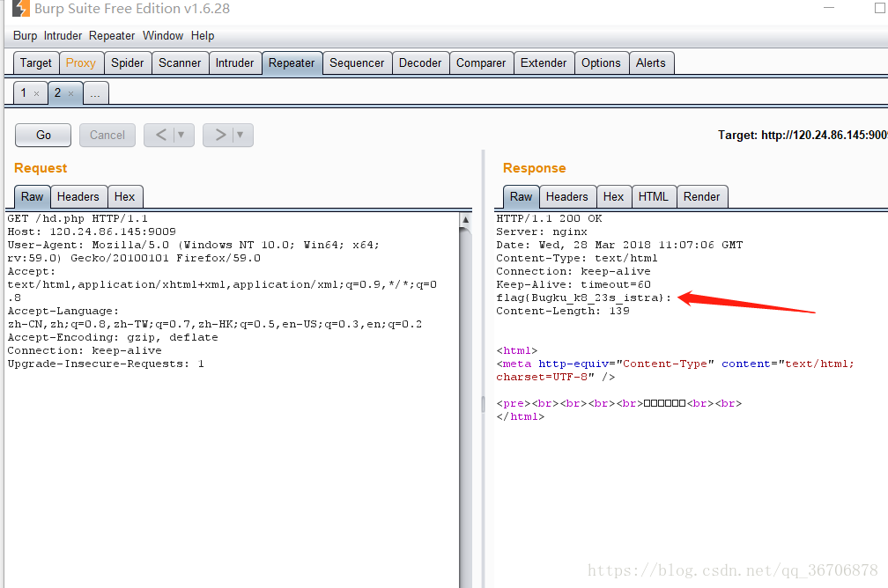Open the Repeater menu in menu bar
The image size is (888, 588).
click(x=112, y=36)
